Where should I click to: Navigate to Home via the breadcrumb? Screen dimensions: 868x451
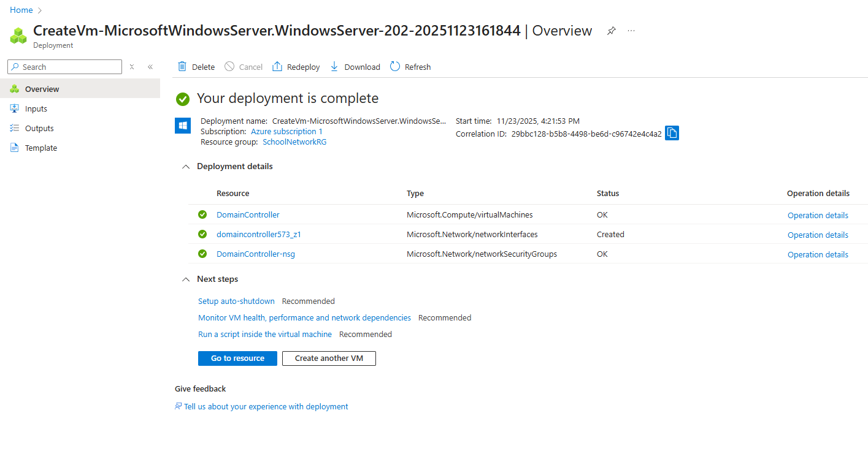tap(21, 10)
